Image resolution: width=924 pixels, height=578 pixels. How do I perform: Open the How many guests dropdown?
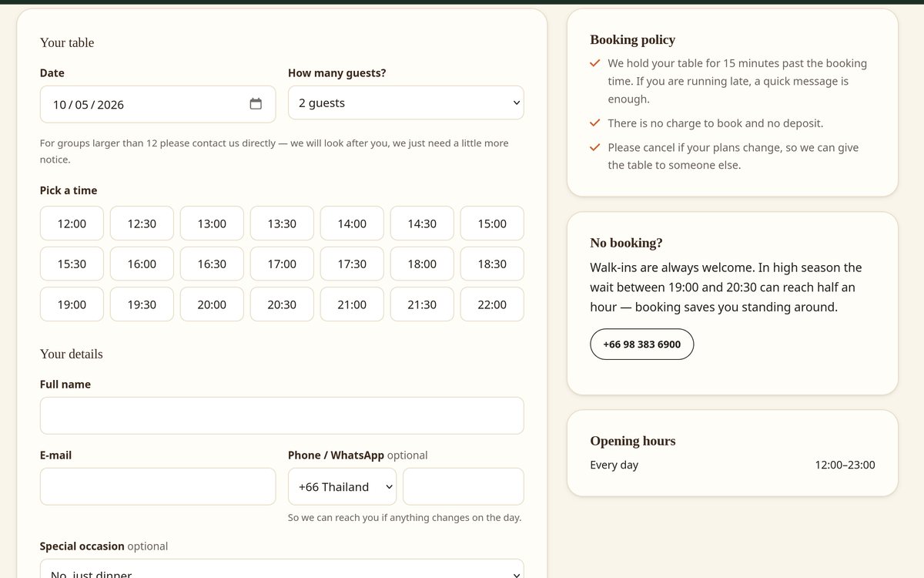tap(406, 102)
